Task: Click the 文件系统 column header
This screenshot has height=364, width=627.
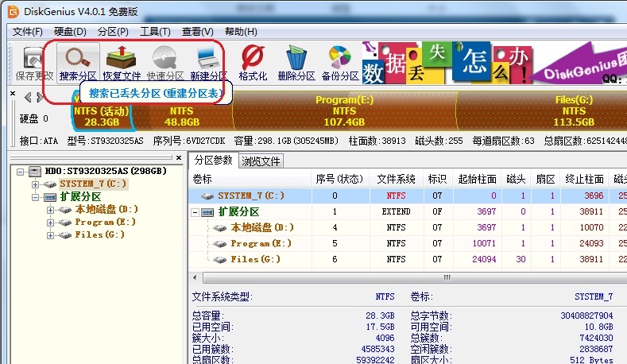Action: (x=396, y=179)
